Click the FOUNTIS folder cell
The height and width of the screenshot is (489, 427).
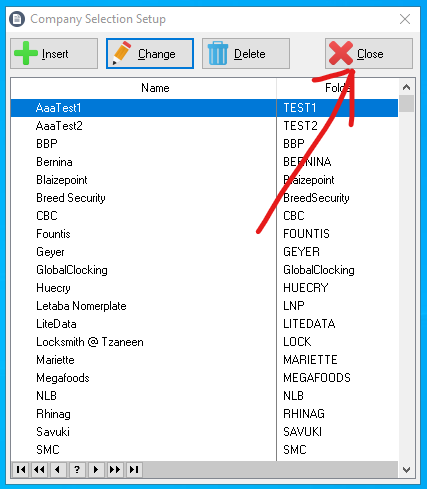(306, 234)
